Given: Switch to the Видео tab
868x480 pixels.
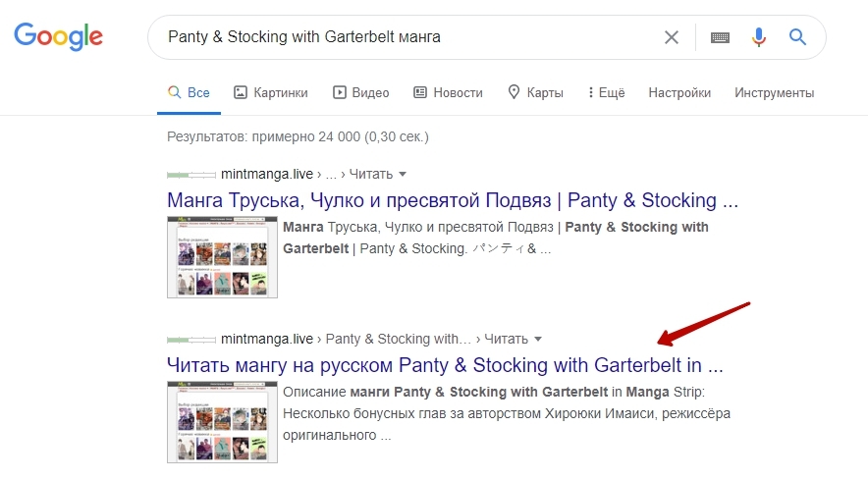Looking at the screenshot, I should coord(360,92).
